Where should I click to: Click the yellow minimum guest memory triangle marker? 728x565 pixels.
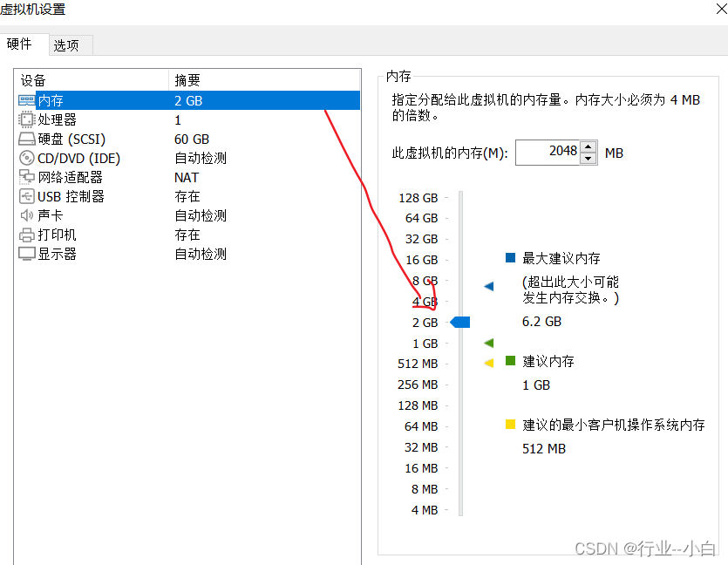pos(488,363)
